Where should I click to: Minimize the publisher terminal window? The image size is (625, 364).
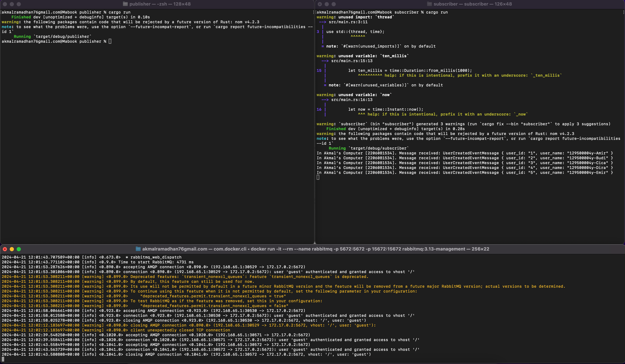(x=12, y=4)
